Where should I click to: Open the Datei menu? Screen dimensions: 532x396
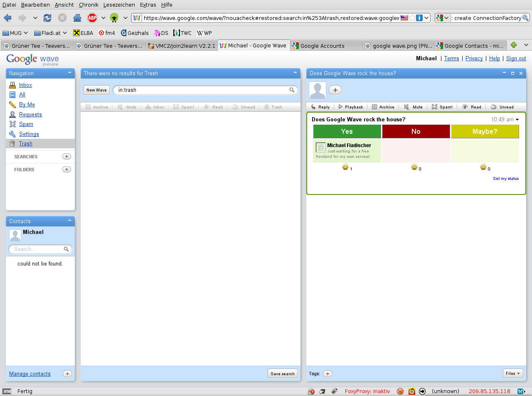coord(9,5)
